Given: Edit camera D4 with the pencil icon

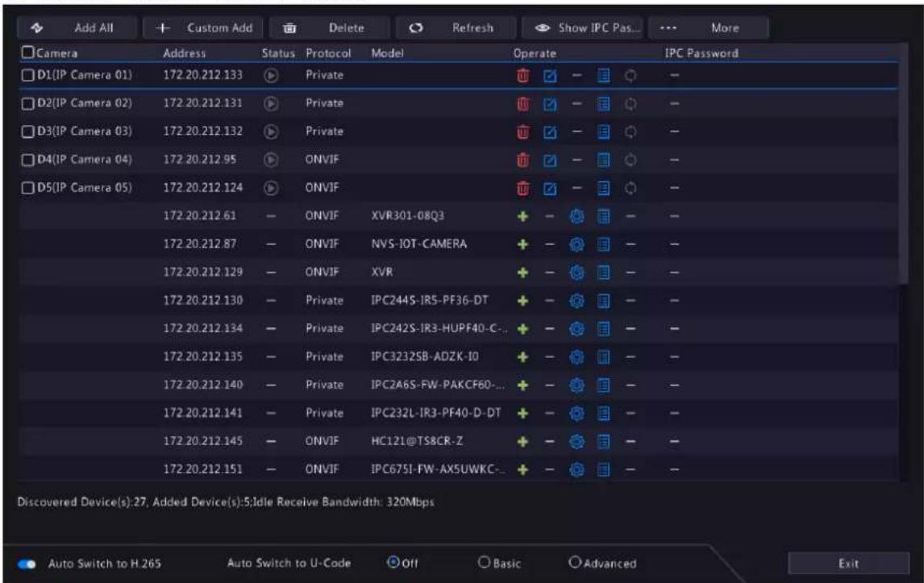Looking at the screenshot, I should click(x=550, y=160).
